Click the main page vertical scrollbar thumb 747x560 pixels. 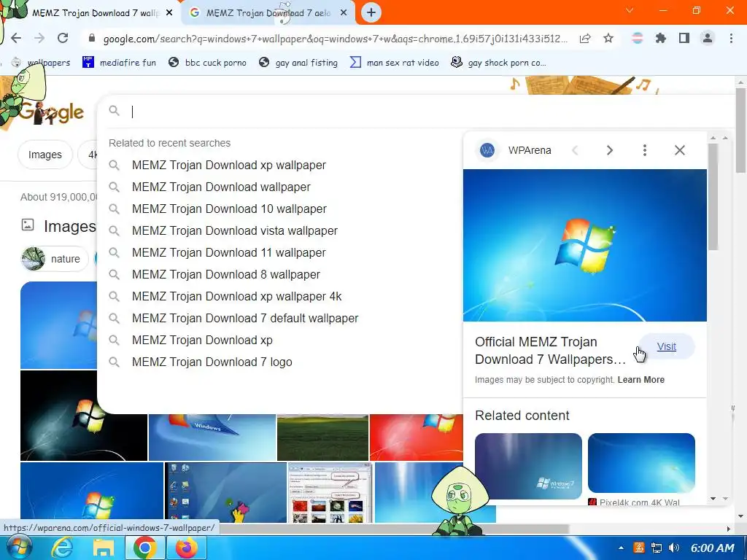coord(740,130)
